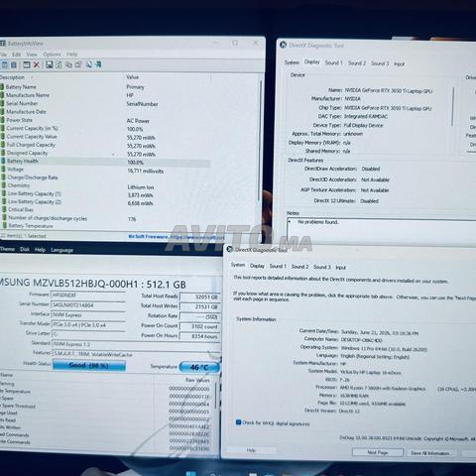Select Sound 1 tab in upper DxDiag window

333,62
